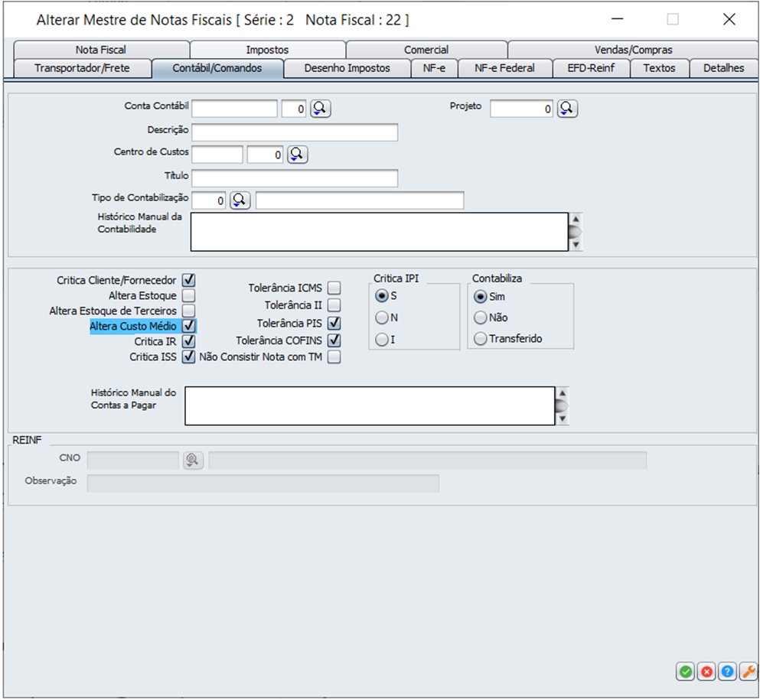Toggle Critica ISS checkbox
Image resolution: width=760 pixels, height=700 pixels.
point(188,357)
